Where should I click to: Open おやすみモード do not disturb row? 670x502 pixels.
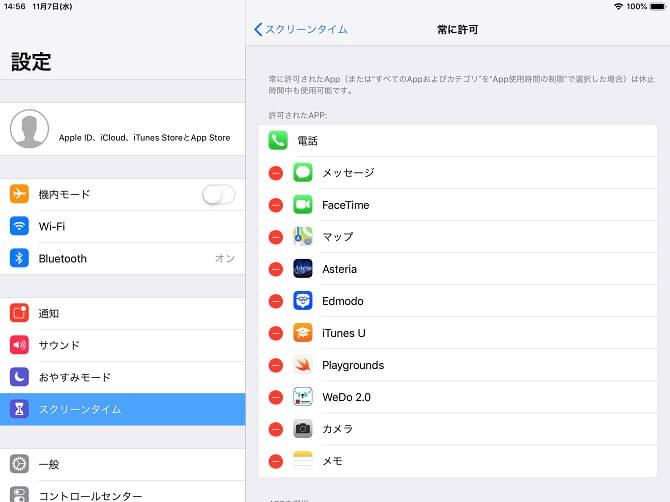pyautogui.click(x=123, y=378)
